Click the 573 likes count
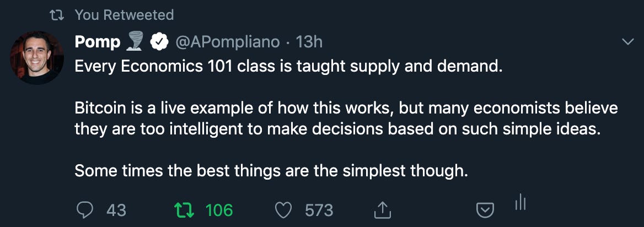 319,210
